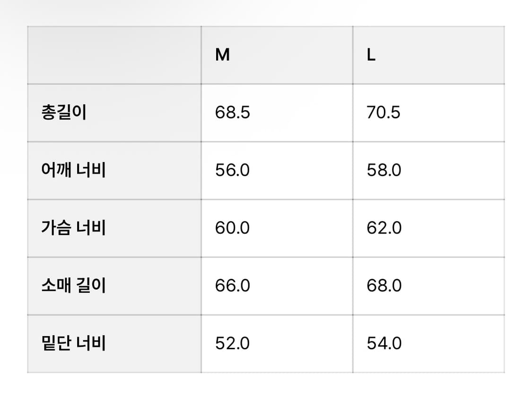
Task: Click the 54.0 hem width cell
Action: (x=384, y=343)
